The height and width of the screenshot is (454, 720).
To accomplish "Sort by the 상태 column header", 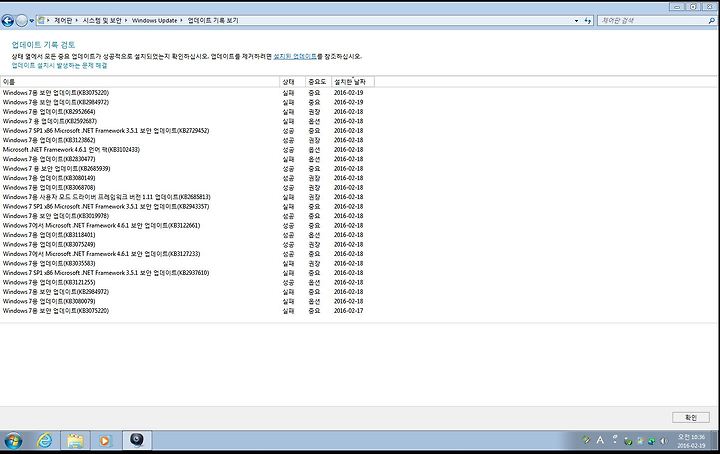I will (292, 82).
